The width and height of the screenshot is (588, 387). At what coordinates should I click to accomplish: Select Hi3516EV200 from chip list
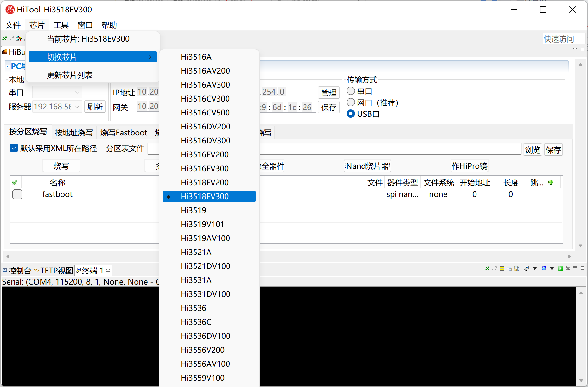[209, 154]
